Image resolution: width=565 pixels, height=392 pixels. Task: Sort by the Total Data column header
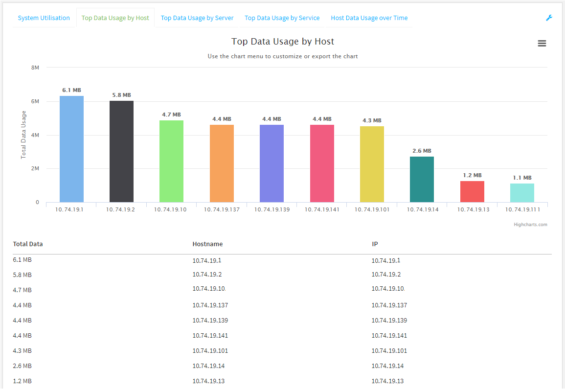[27, 244]
